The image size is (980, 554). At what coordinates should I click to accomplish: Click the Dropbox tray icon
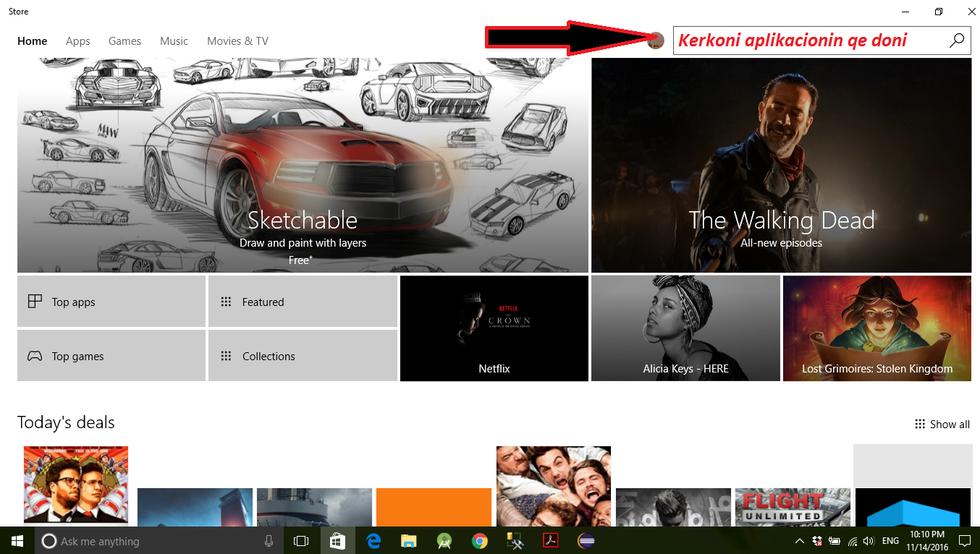(x=817, y=540)
